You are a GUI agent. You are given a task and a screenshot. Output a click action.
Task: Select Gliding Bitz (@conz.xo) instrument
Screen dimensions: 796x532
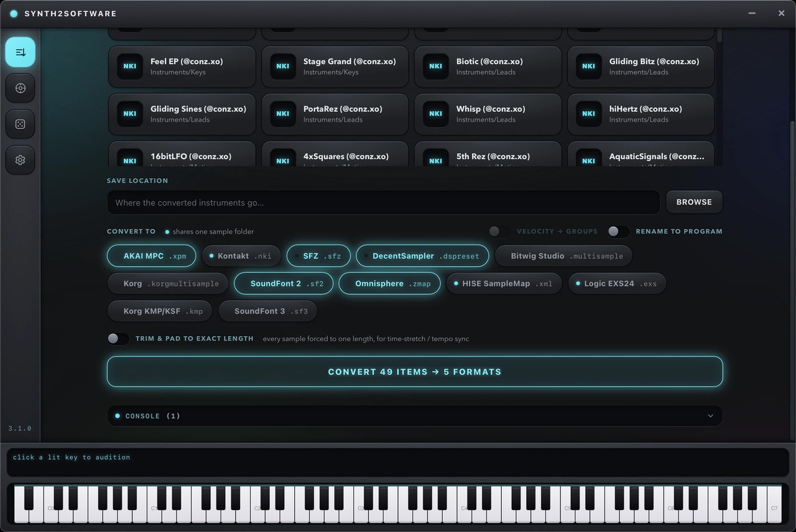pyautogui.click(x=641, y=66)
